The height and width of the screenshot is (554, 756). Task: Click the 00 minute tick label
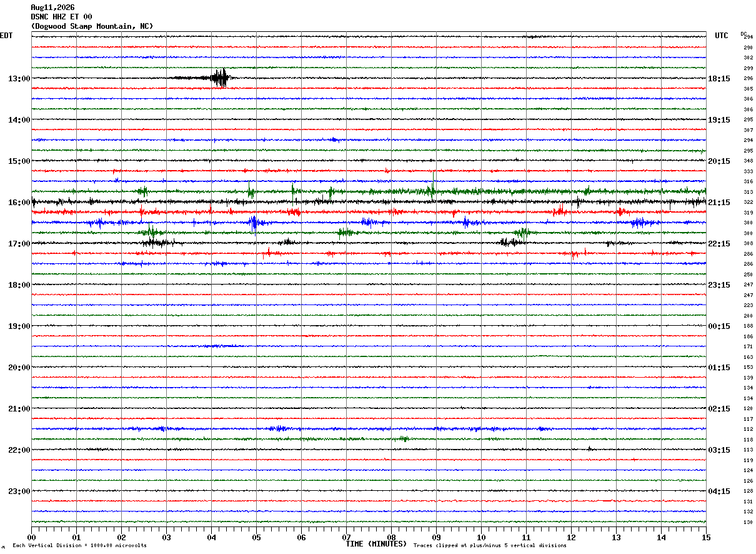31,537
